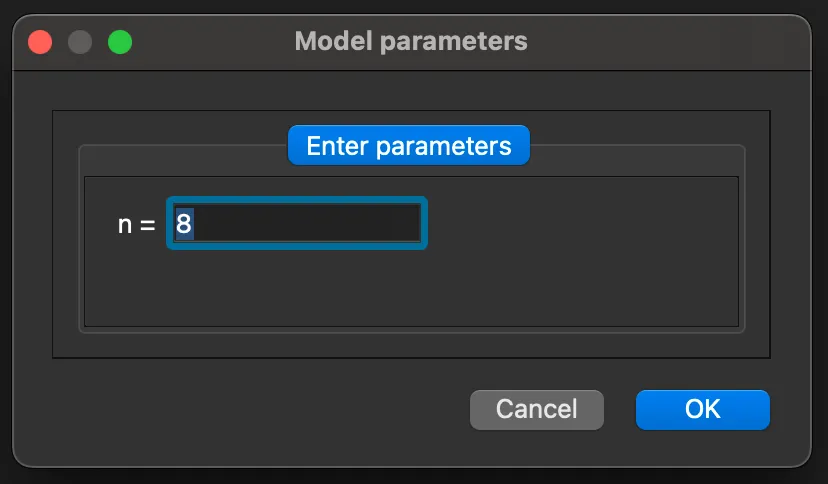Click the empty space right of the n field
This screenshot has height=484, width=828.
point(580,223)
